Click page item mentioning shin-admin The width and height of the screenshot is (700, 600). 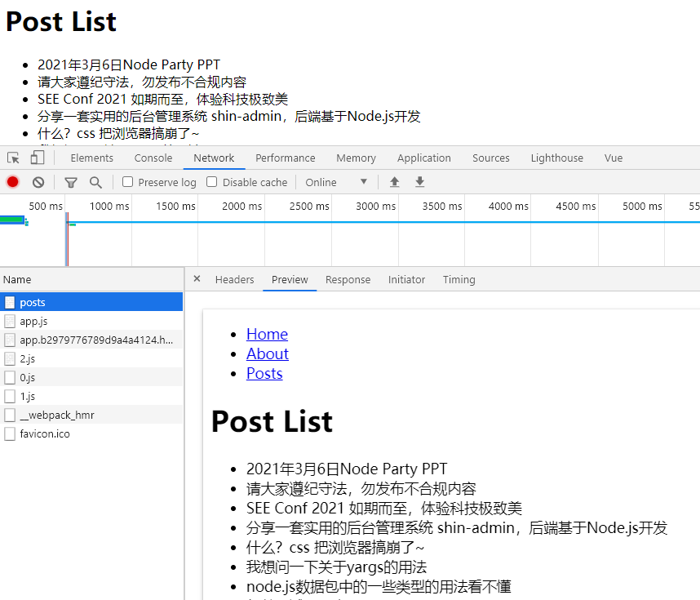[229, 116]
